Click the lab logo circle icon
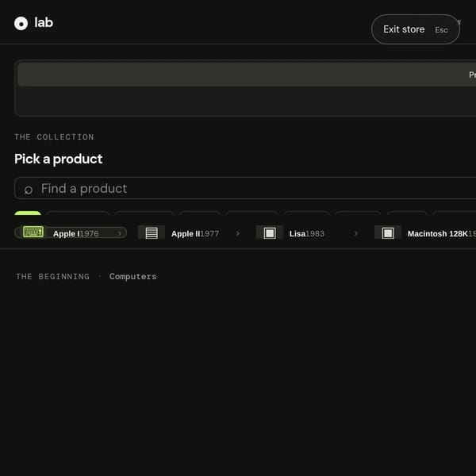The width and height of the screenshot is (476, 476). (x=21, y=23)
